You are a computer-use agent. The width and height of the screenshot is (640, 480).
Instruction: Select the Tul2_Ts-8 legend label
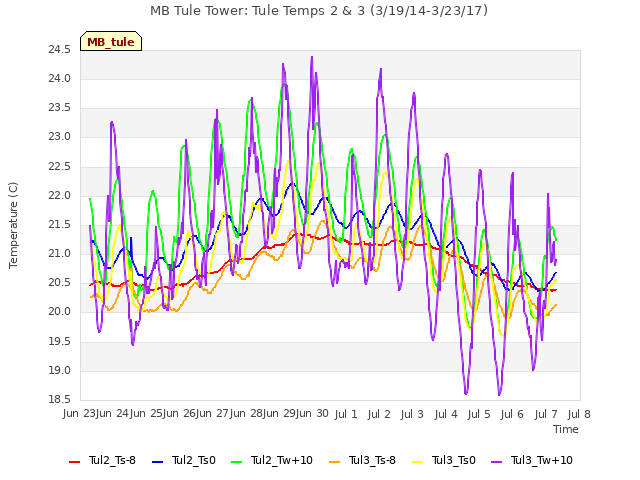click(112, 460)
